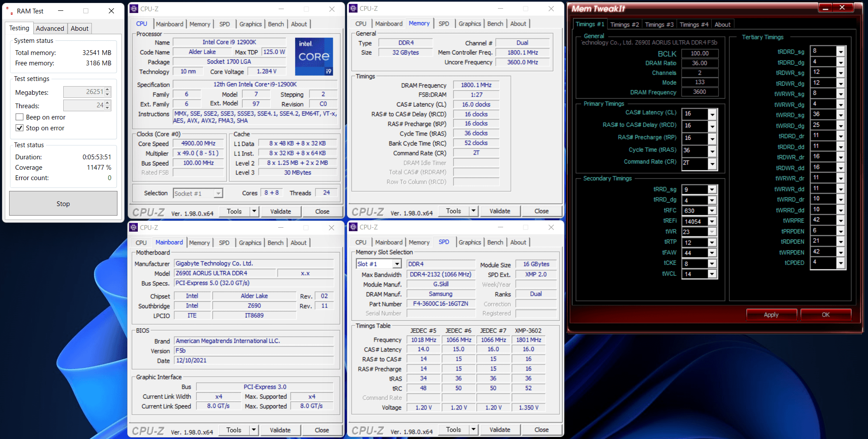Click the RAM Test app icon in title bar
Viewport: 868px width, 439px height.
coord(10,11)
